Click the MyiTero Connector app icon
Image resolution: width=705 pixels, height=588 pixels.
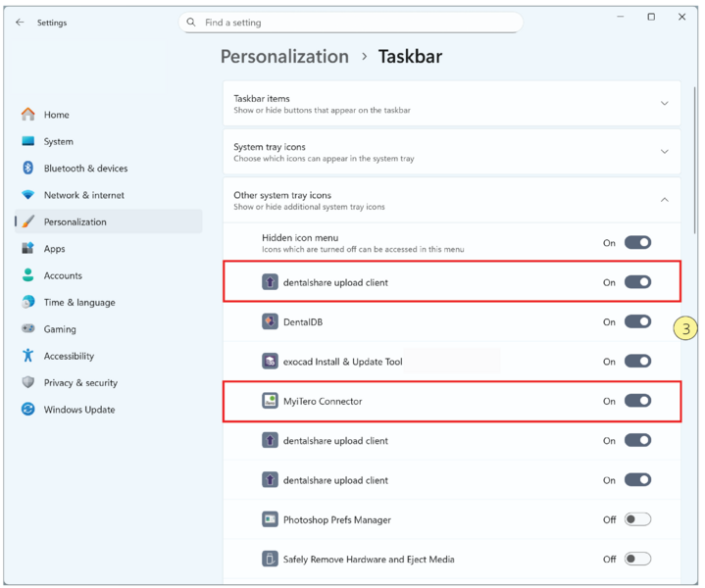270,401
